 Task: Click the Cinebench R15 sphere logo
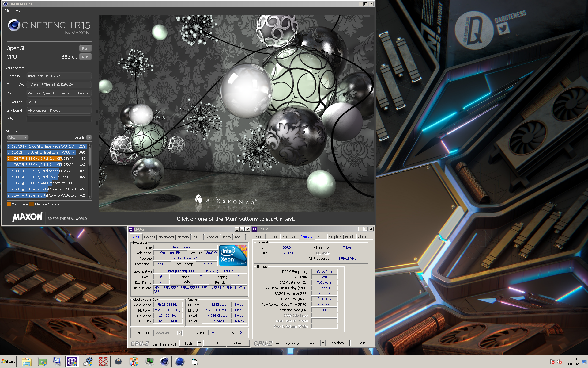[14, 25]
